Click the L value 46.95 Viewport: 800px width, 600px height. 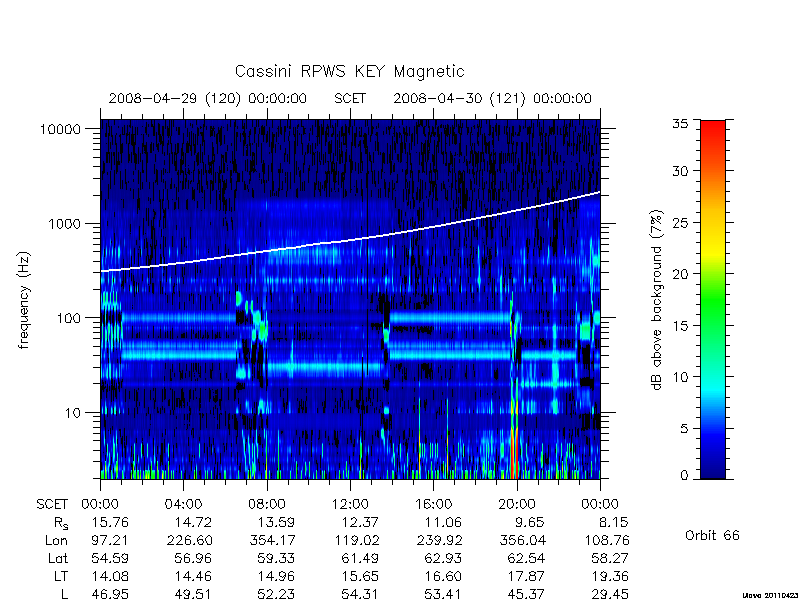(110, 594)
